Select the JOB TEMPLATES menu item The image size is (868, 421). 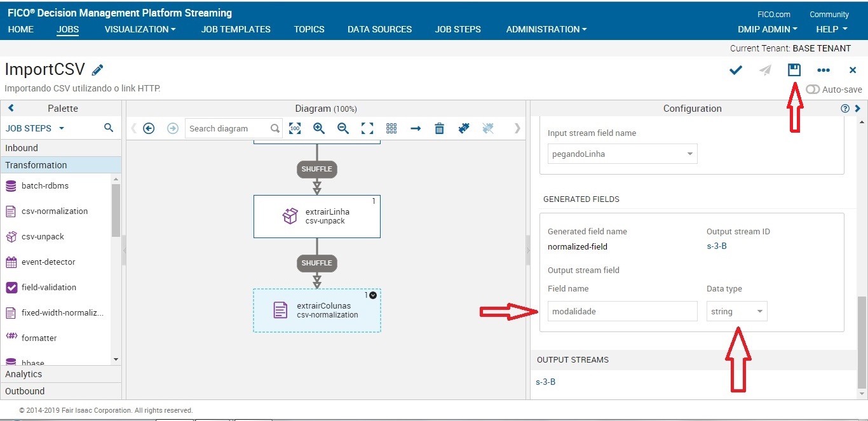click(x=235, y=29)
